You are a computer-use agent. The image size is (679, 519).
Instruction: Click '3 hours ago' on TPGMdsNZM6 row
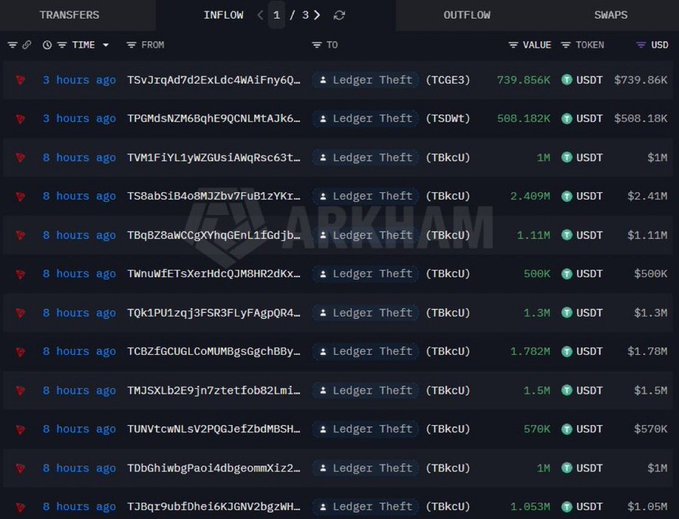tap(79, 119)
